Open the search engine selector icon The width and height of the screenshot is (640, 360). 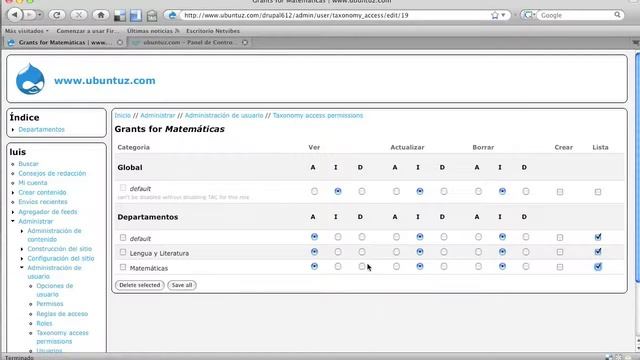point(529,15)
